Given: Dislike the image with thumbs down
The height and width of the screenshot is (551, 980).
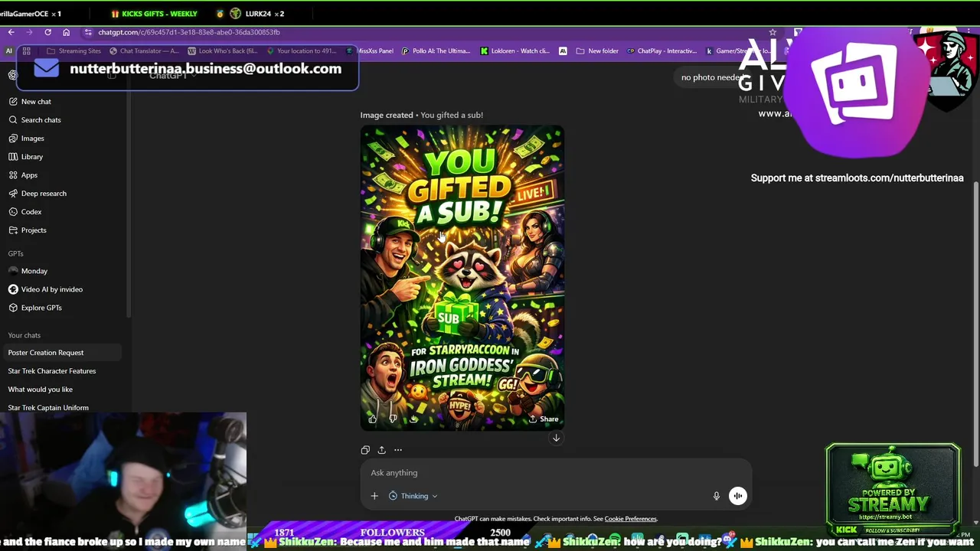Looking at the screenshot, I should click(393, 419).
